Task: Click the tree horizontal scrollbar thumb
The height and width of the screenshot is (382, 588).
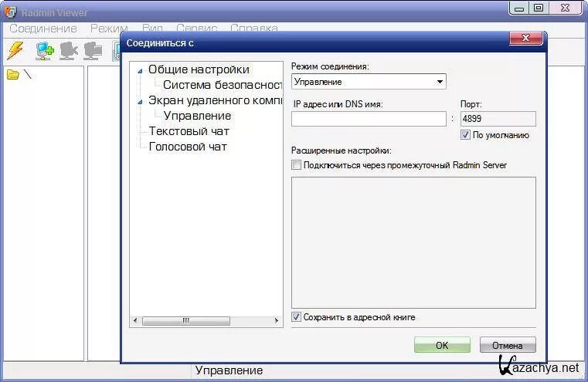Action: pos(186,320)
